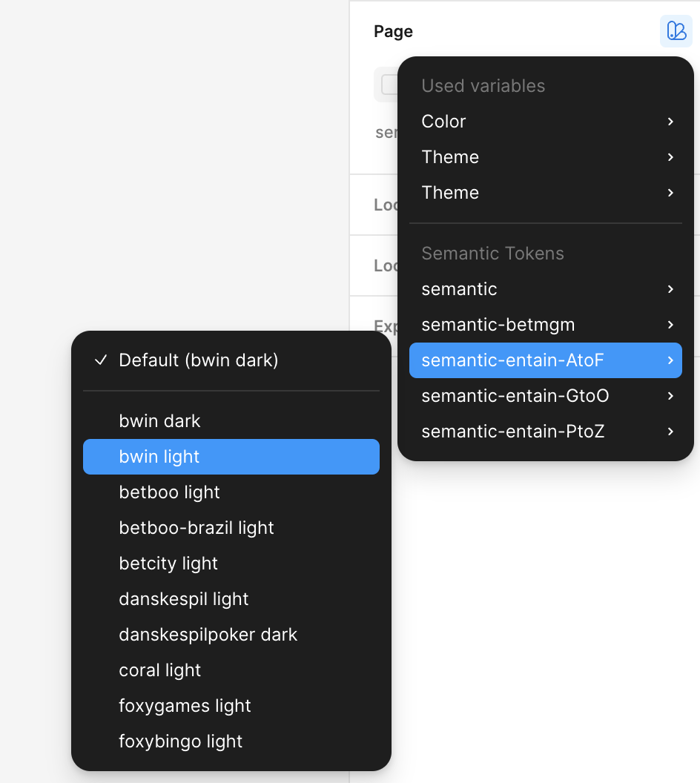Select coral light mode
700x783 pixels.
tap(231, 670)
